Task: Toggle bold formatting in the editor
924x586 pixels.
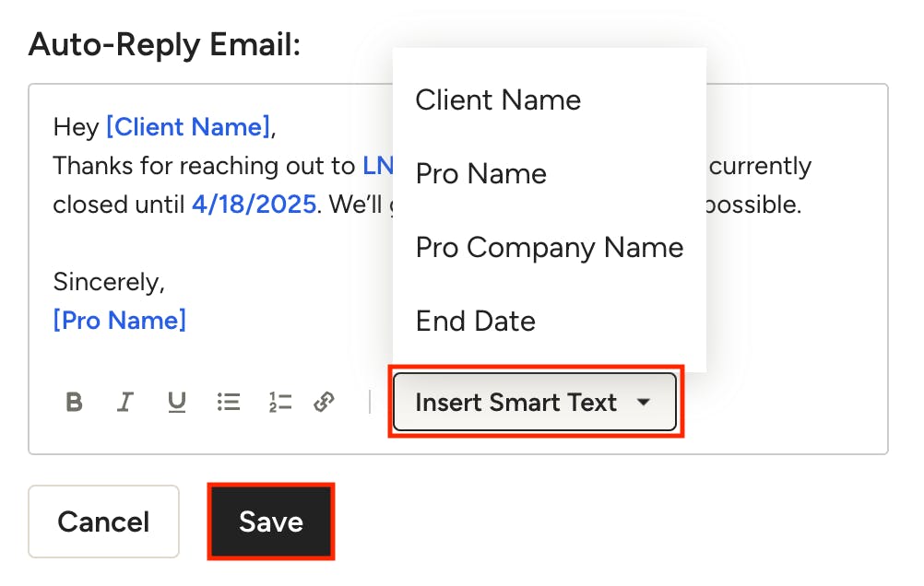Action: pos(75,402)
